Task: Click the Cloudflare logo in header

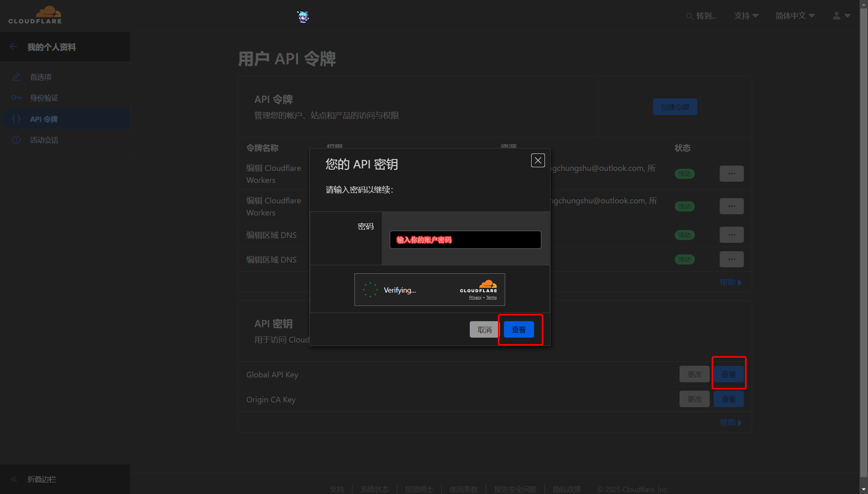Action: [x=35, y=15]
